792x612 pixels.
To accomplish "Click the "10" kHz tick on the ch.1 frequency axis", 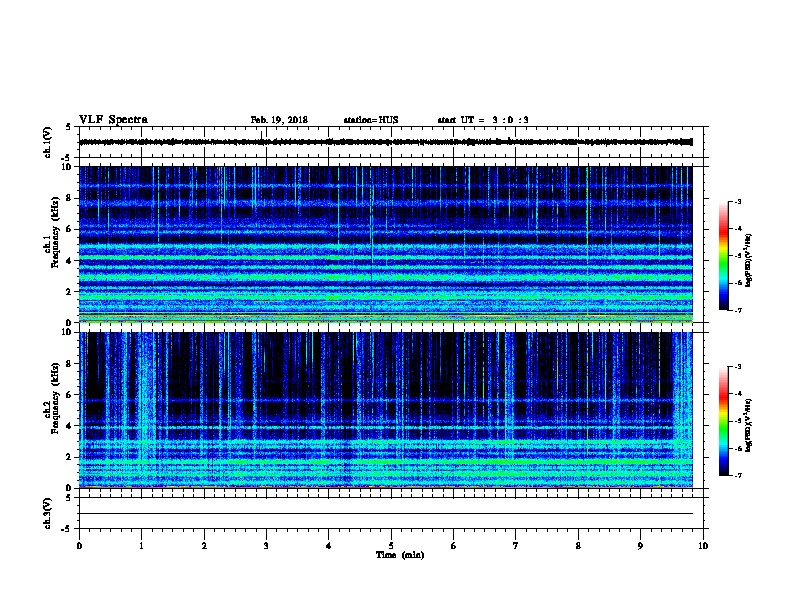I will point(67,167).
